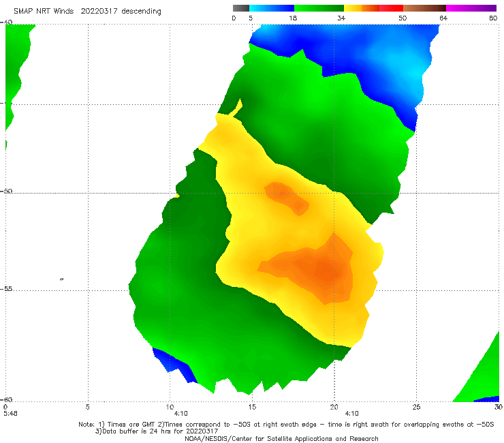
Task: Click the 'Times are GMT' note line
Action: (x=286, y=425)
